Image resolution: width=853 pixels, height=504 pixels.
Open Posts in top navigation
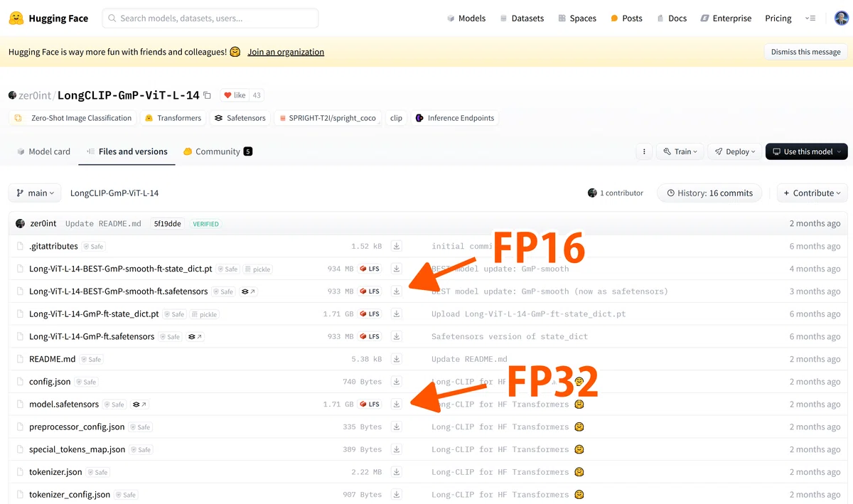[626, 18]
